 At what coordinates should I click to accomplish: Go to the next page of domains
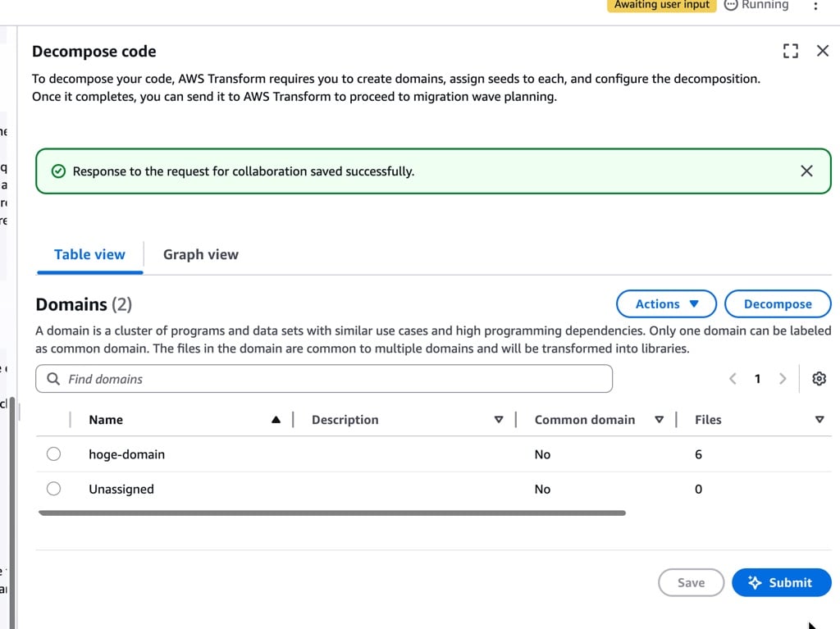(783, 379)
